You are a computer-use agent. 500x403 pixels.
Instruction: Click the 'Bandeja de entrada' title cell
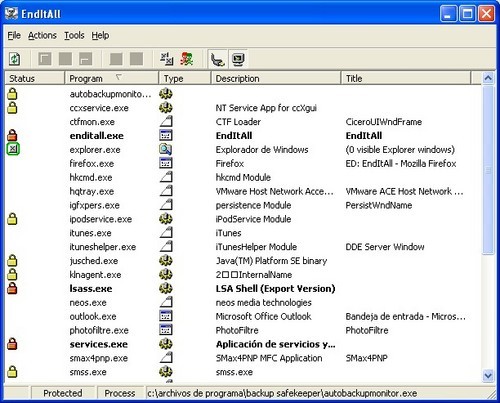click(405, 316)
